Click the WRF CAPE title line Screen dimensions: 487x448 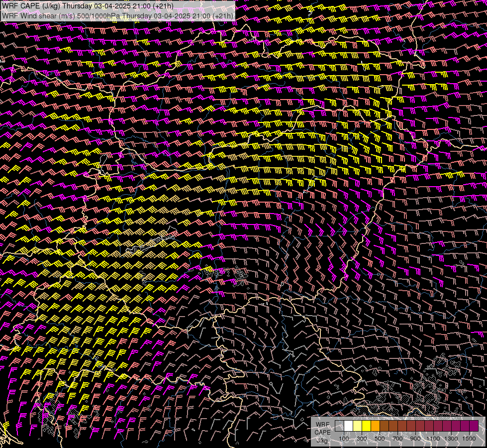coord(88,5)
